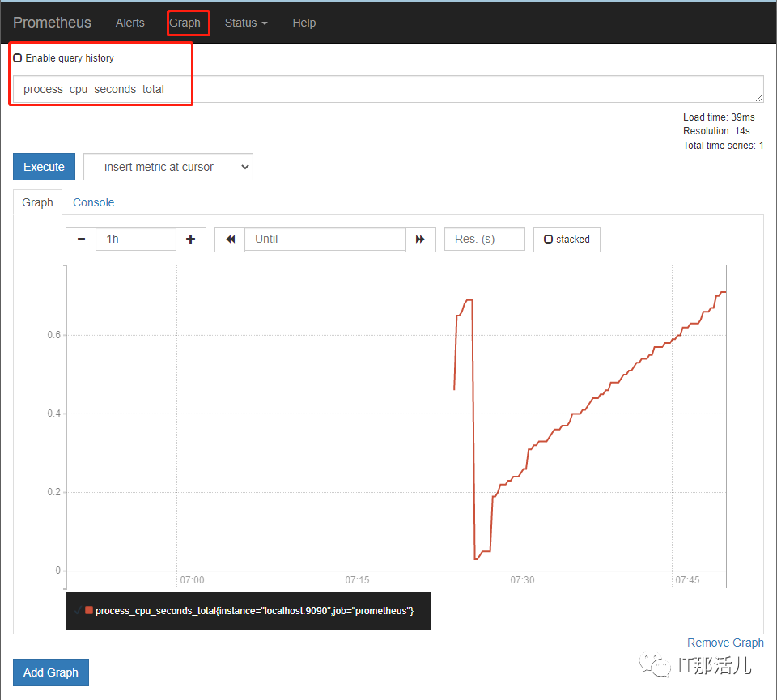Click Total time series: 1 text
Viewport: 777px width, 700px height.
723,145
